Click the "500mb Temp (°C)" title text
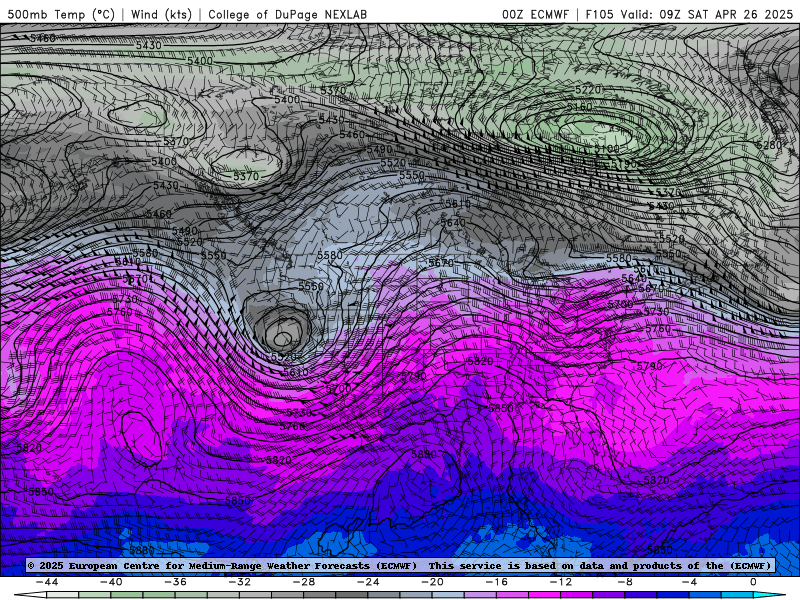The width and height of the screenshot is (800, 600). pos(61,14)
